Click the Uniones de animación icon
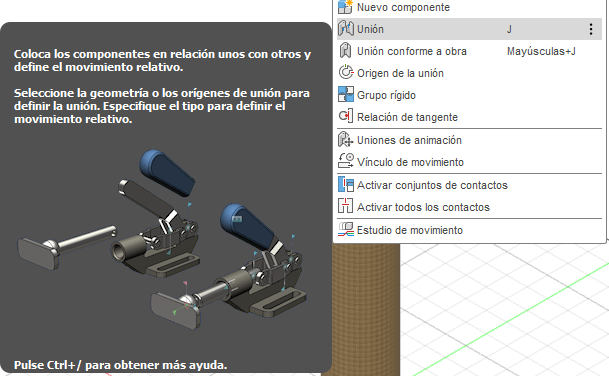609x376 pixels. coord(346,139)
